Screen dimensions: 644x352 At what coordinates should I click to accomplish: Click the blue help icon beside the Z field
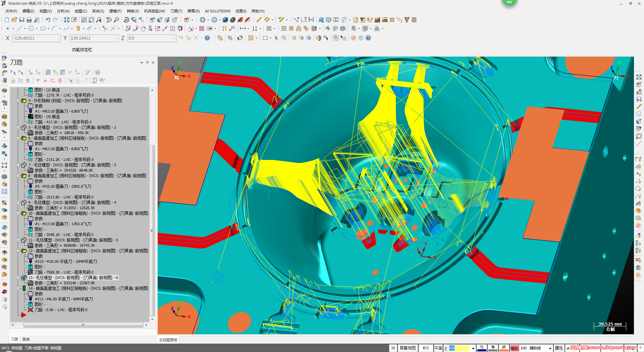tap(207, 38)
